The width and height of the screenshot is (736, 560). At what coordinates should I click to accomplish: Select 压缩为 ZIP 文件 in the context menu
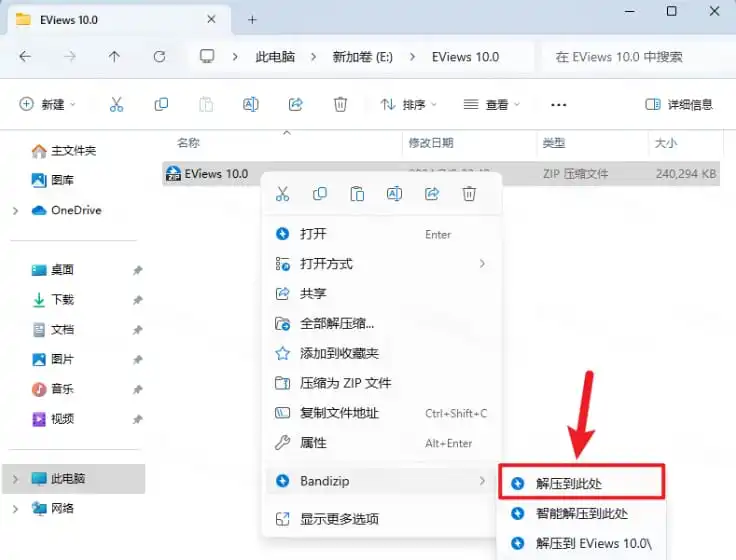383,383
